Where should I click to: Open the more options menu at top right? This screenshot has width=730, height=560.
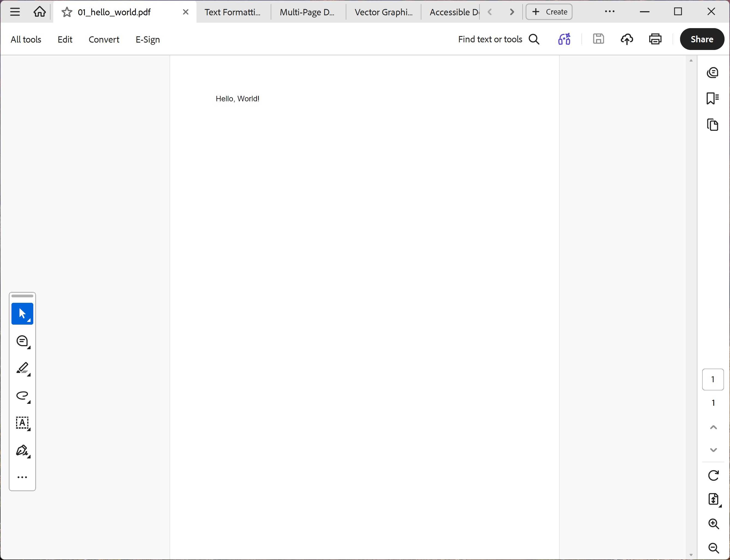[610, 12]
